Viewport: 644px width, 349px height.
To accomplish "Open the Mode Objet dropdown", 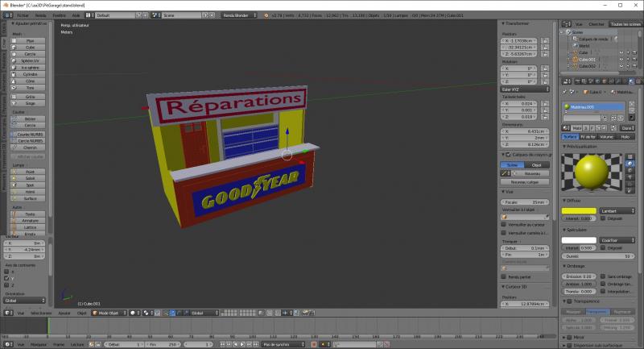I will [x=109, y=313].
